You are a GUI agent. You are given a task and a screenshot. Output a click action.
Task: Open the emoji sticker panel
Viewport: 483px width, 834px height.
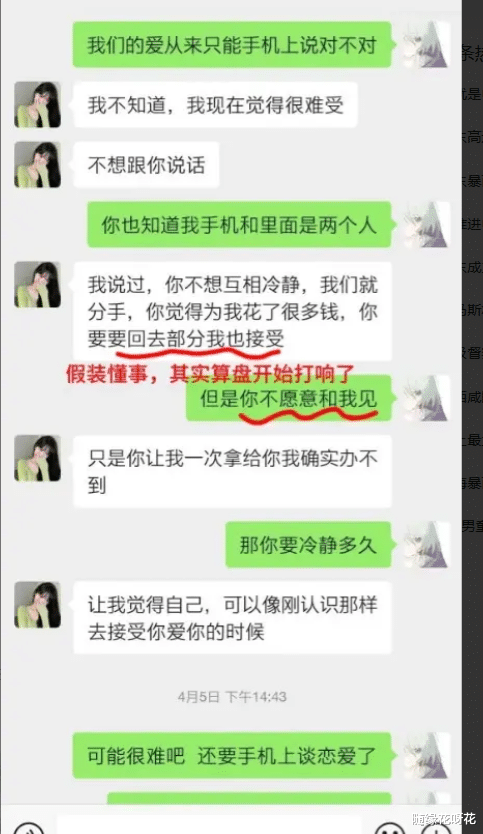[x=392, y=829]
